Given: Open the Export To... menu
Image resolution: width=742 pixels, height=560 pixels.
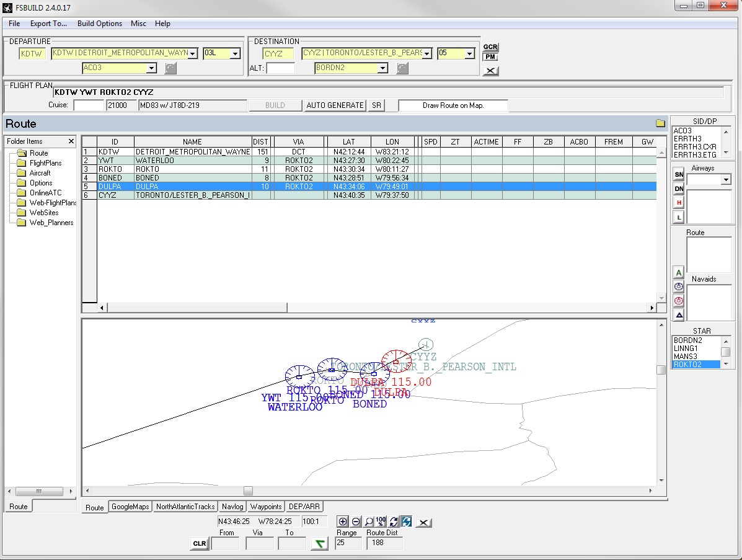Looking at the screenshot, I should (48, 23).
